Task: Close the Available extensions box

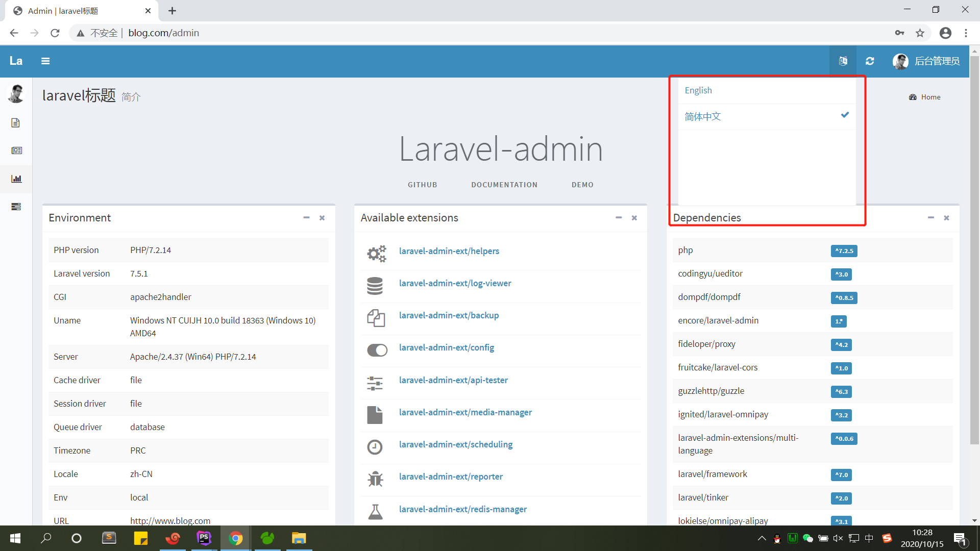Action: pos(634,218)
